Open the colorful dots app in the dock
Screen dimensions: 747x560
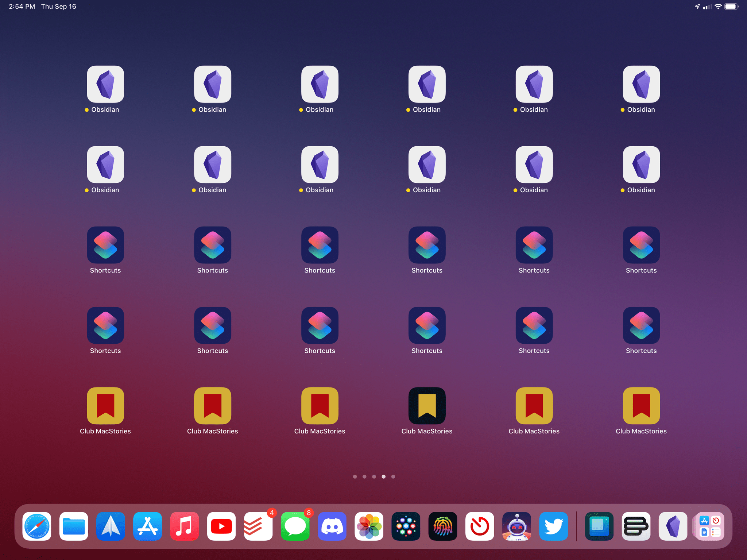[x=406, y=526]
